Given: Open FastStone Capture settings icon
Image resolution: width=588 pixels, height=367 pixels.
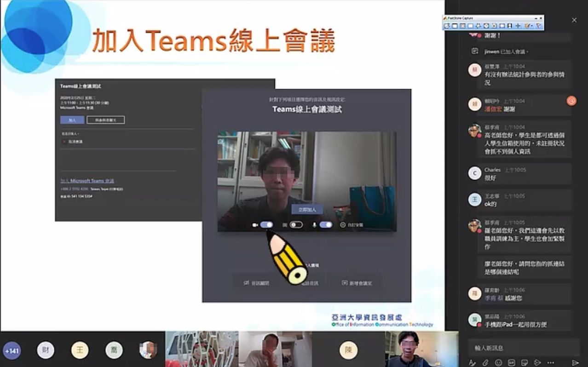Looking at the screenshot, I should tap(538, 26).
